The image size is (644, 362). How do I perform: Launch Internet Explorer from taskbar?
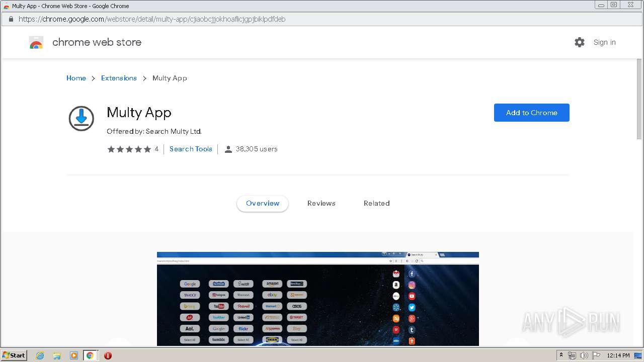(x=40, y=355)
